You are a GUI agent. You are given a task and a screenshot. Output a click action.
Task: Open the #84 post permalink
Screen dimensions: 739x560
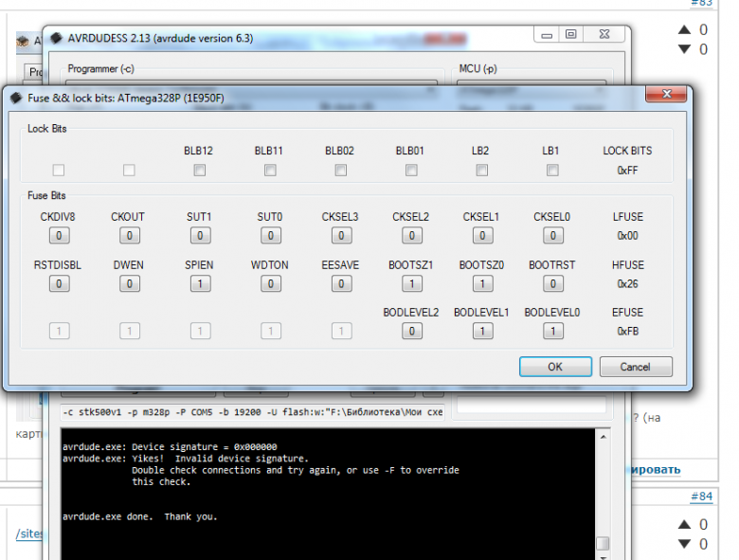[701, 497]
